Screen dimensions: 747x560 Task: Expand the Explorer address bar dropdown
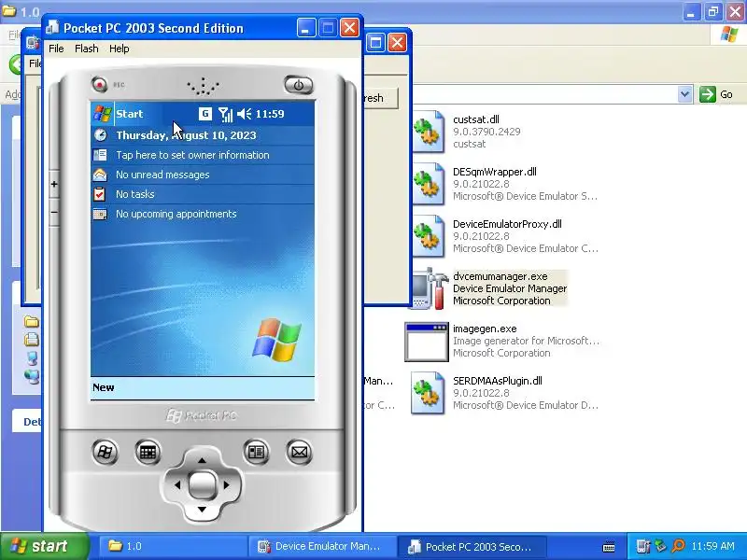pyautogui.click(x=684, y=94)
